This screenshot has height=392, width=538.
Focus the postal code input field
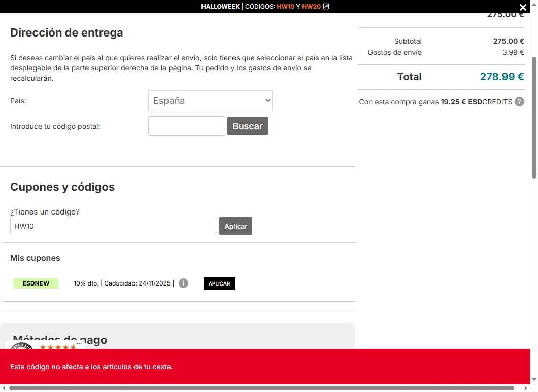[187, 126]
